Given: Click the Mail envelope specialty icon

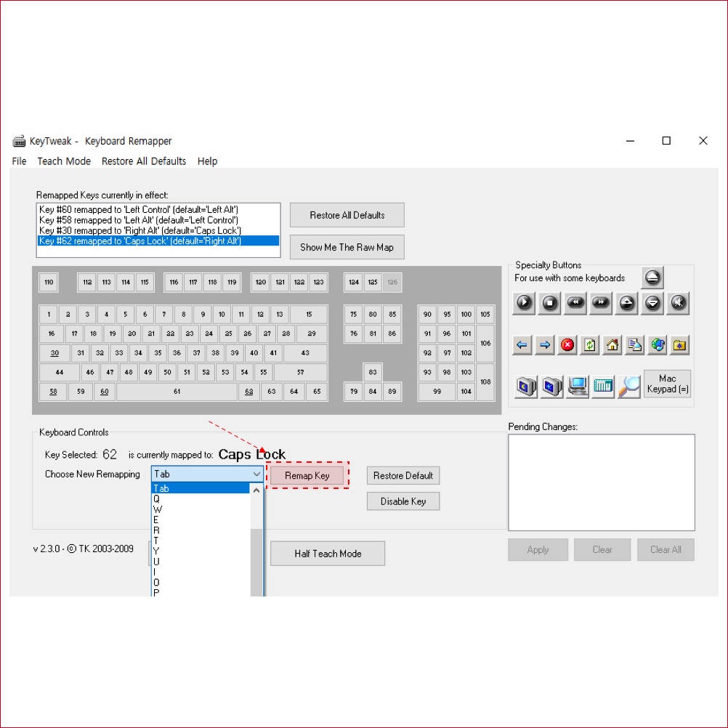Looking at the screenshot, I should tap(635, 345).
